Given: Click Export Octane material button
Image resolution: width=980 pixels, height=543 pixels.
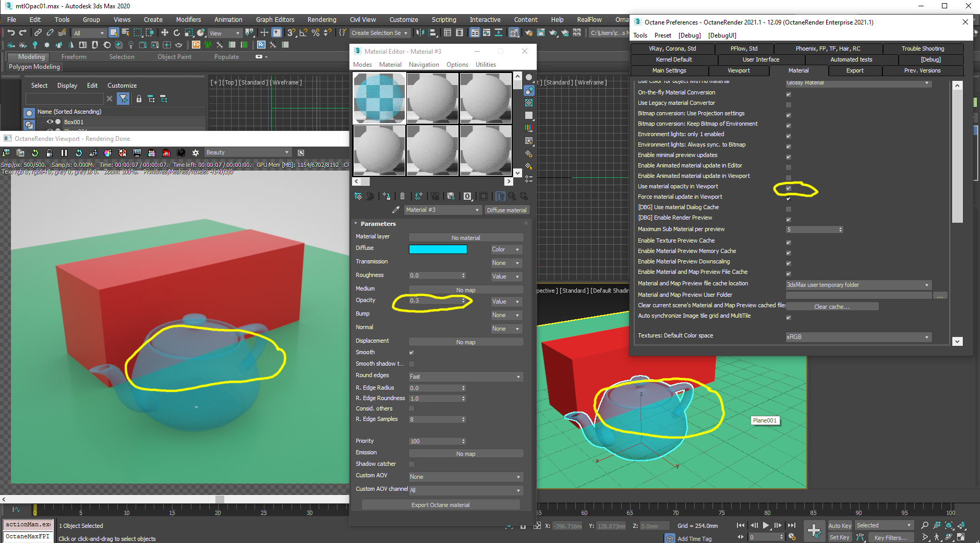Looking at the screenshot, I should point(441,505).
